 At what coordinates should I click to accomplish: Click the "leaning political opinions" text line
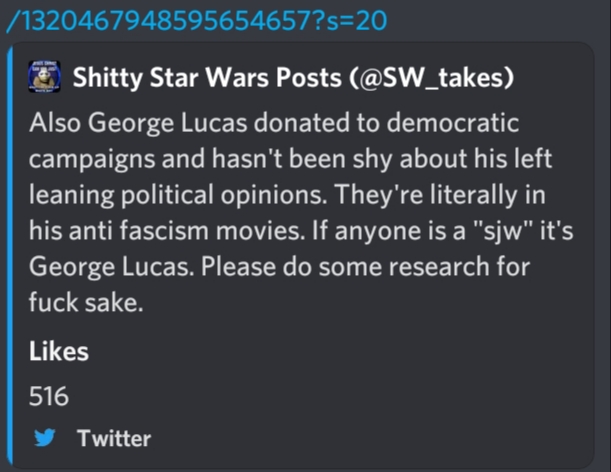click(x=178, y=195)
